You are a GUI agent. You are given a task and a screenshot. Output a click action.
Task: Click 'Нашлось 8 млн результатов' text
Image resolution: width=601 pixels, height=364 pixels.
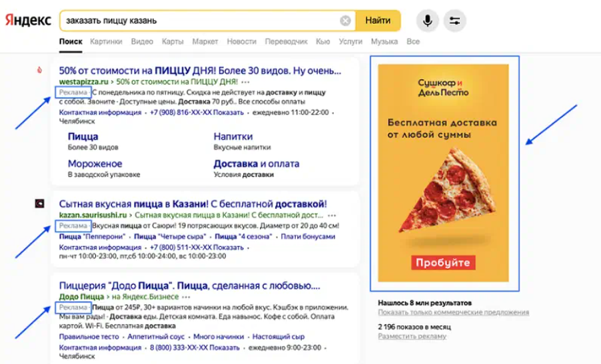coord(424,303)
